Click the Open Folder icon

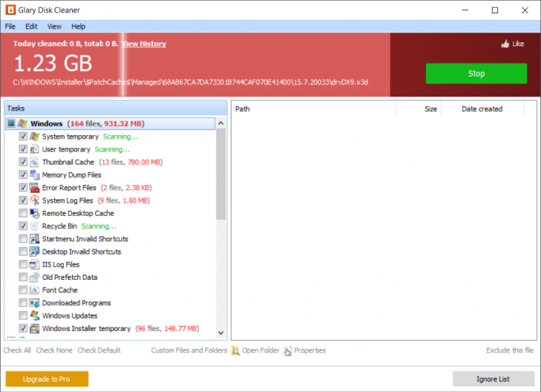pos(236,350)
